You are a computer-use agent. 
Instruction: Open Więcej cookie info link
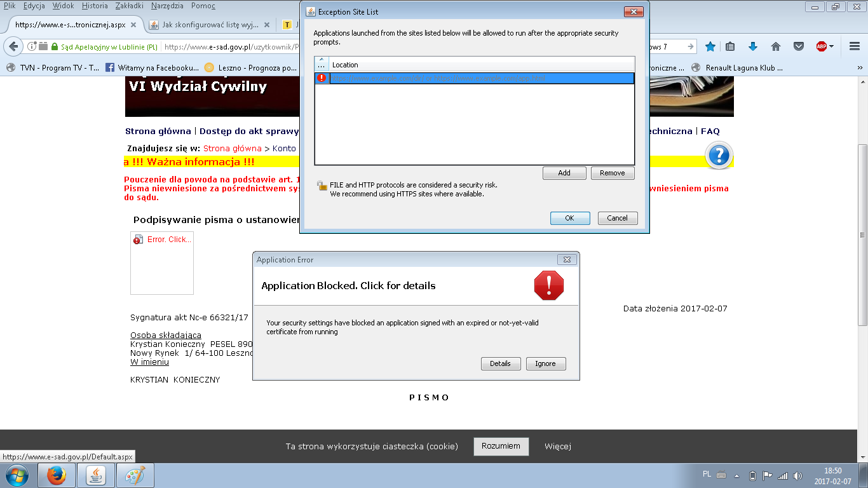click(558, 446)
